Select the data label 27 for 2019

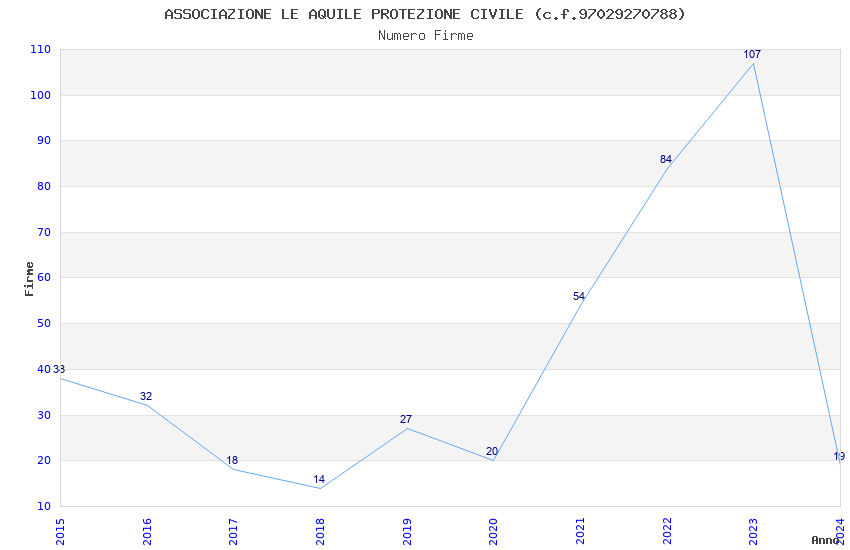(405, 419)
